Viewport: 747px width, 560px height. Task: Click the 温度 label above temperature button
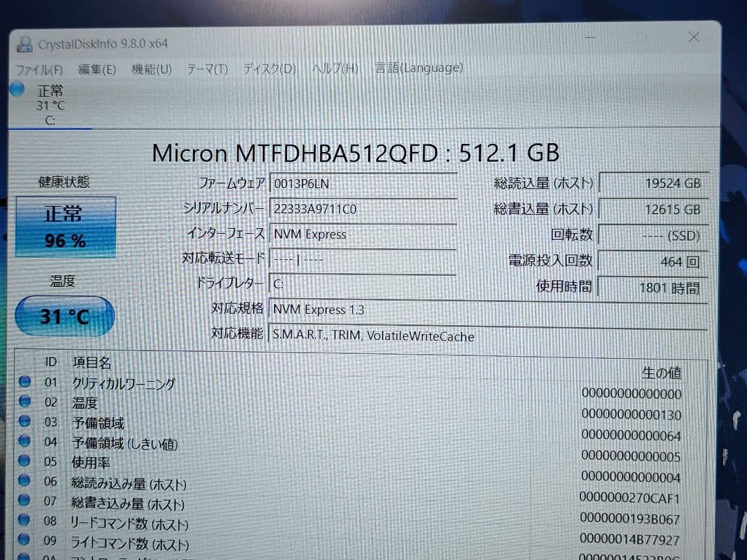click(63, 281)
